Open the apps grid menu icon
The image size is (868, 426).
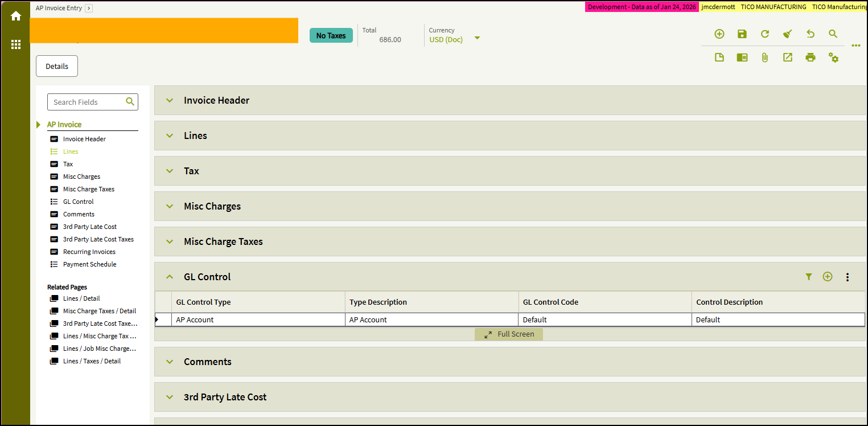coord(16,44)
